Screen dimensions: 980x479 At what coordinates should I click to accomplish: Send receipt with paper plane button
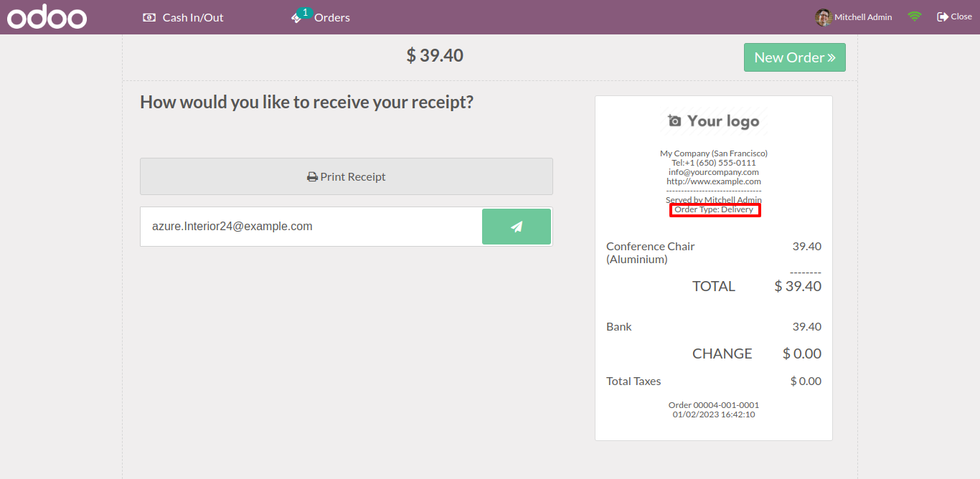tap(517, 227)
